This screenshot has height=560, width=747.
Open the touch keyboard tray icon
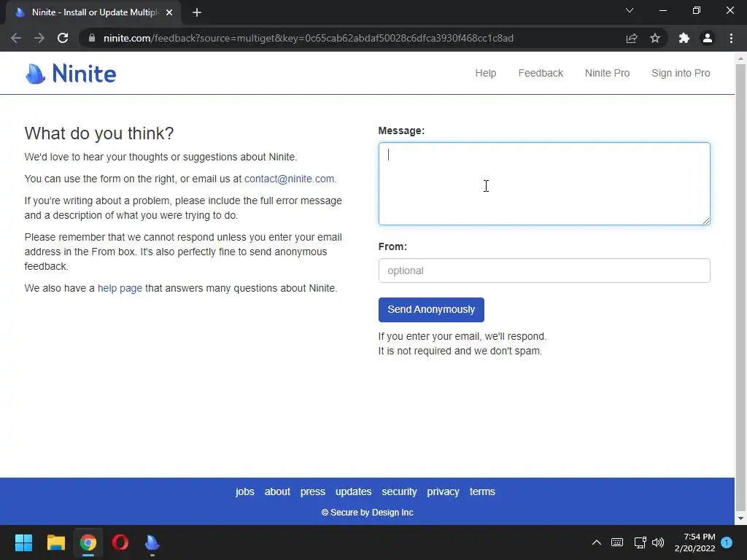617,542
